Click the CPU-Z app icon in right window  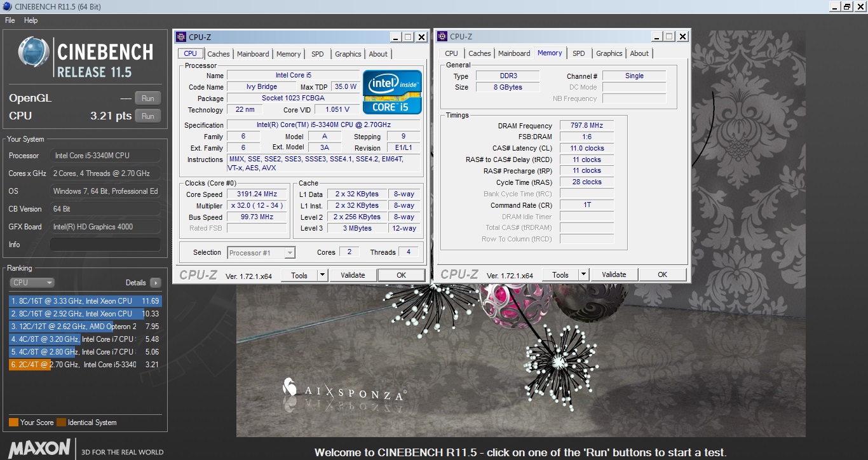click(442, 37)
